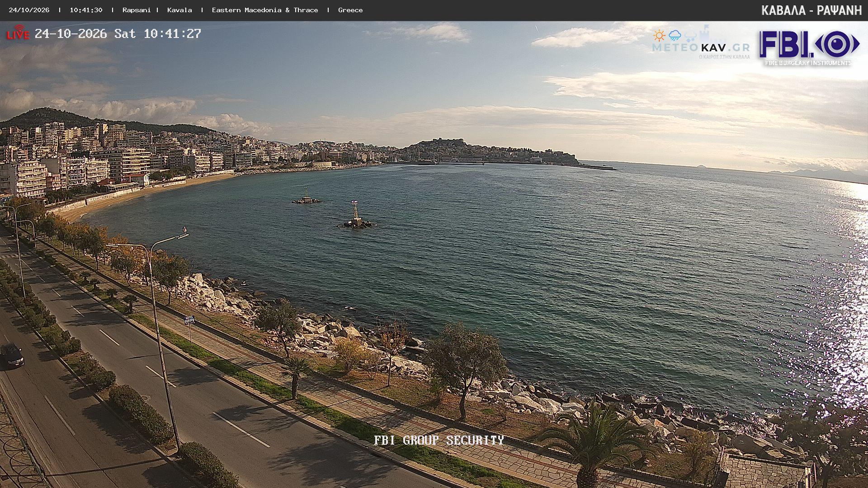Viewport: 868px width, 488px height.
Task: Click the date 24/10/2026 in the top bar
Action: click(29, 10)
